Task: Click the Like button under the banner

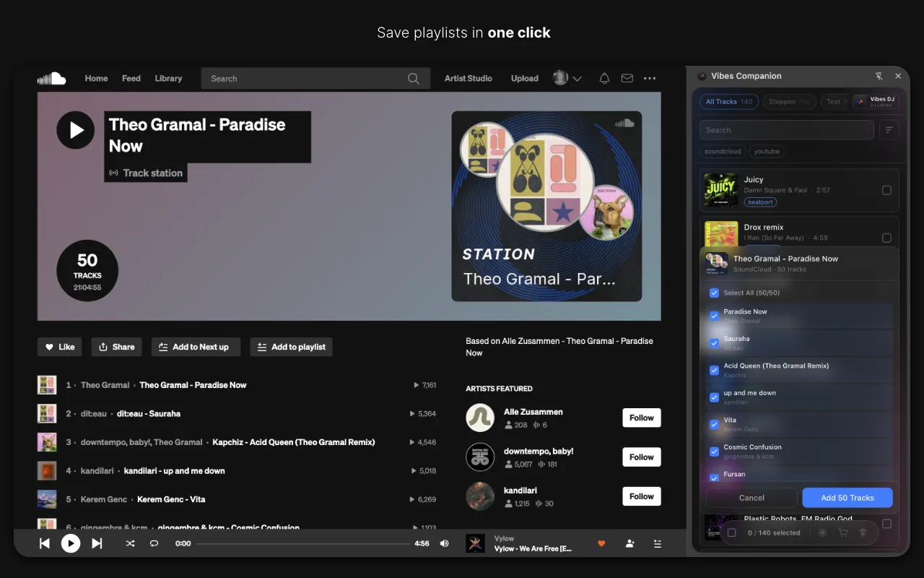Action: [60, 347]
